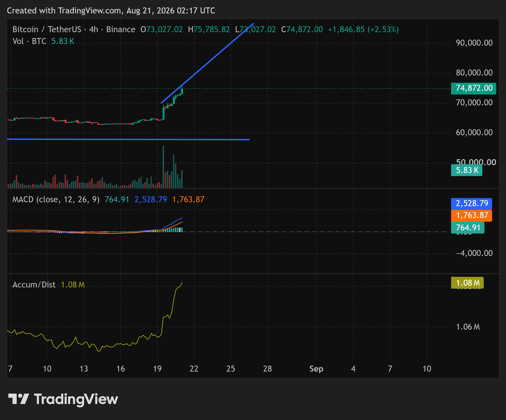Click the 28 date label on time axis

(x=267, y=369)
